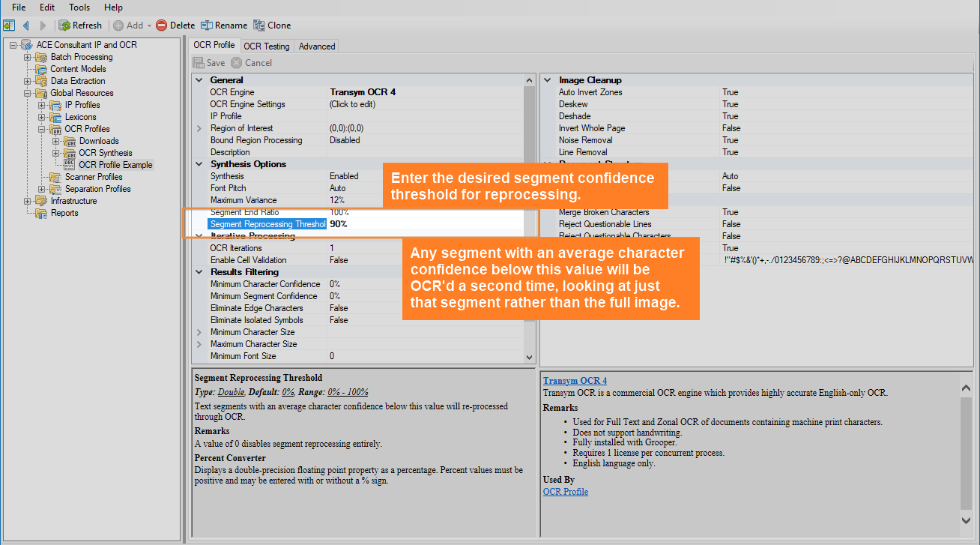Expand the Infrastructure node
980x545 pixels.
(27, 201)
